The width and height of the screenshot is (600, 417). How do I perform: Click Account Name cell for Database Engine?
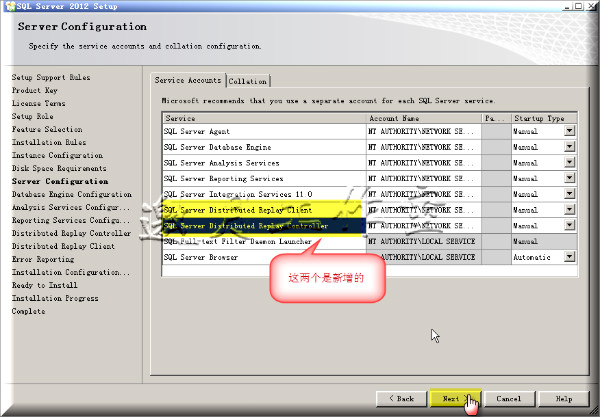coord(424,147)
